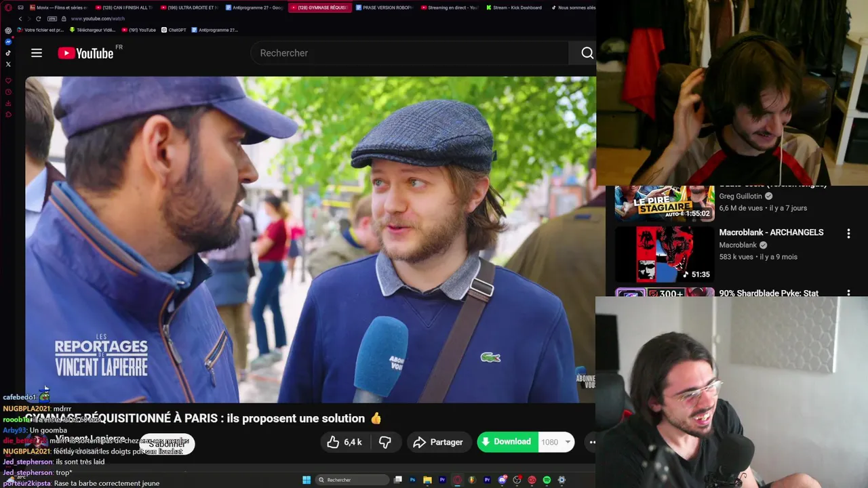Viewport: 868px width, 488px height.
Task: Reload the current page
Action: pyautogui.click(x=39, y=19)
